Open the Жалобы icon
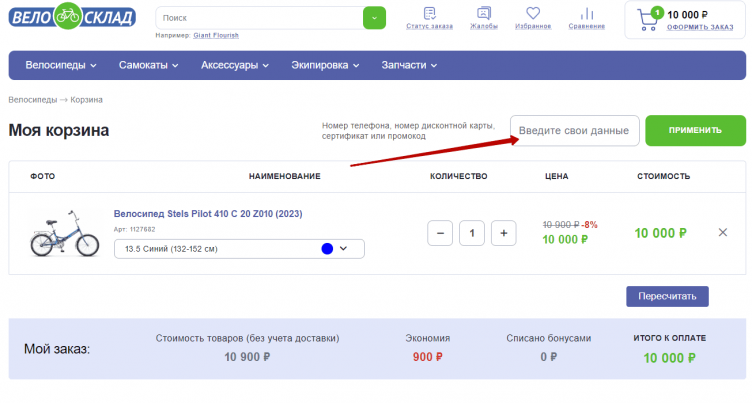 484,14
